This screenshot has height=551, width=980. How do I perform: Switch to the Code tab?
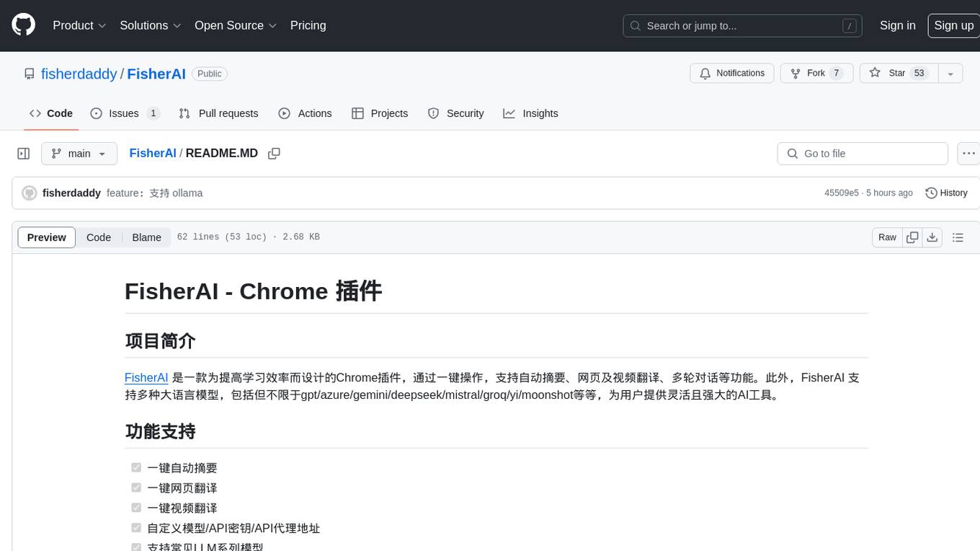point(51,113)
